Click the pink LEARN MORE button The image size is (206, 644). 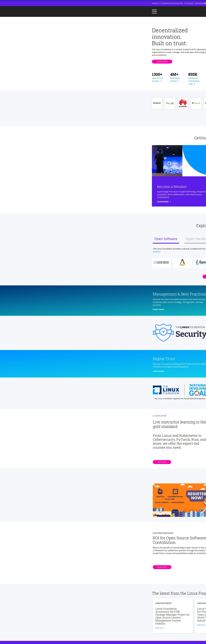(162, 62)
